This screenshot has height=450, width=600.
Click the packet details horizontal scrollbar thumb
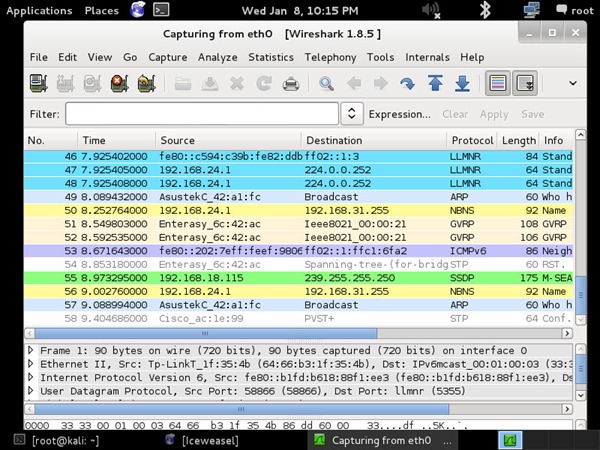(241, 409)
